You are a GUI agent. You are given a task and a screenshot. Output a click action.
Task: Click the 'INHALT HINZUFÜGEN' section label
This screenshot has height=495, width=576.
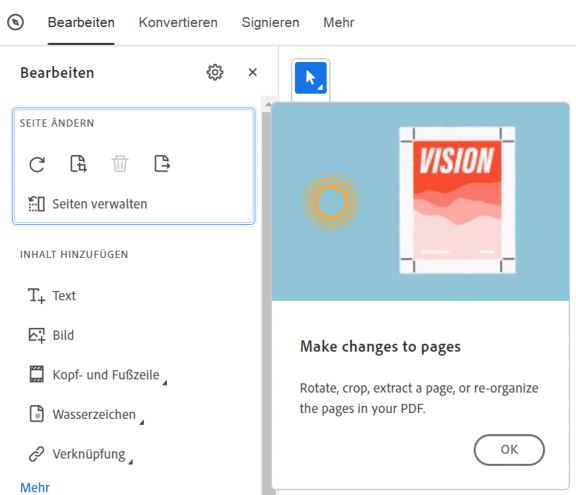point(74,254)
